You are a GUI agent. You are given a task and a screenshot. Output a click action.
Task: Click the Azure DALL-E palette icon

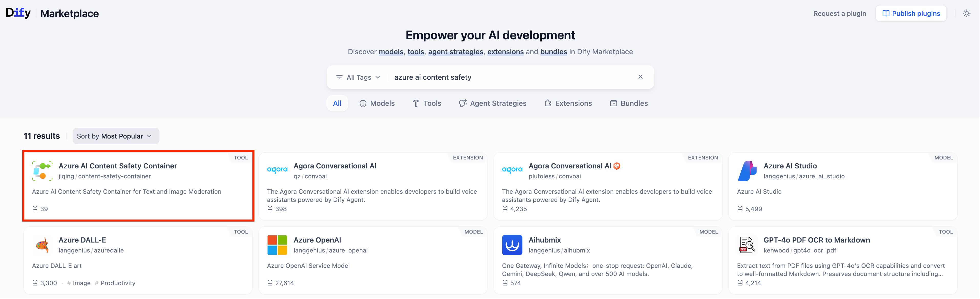(42, 245)
